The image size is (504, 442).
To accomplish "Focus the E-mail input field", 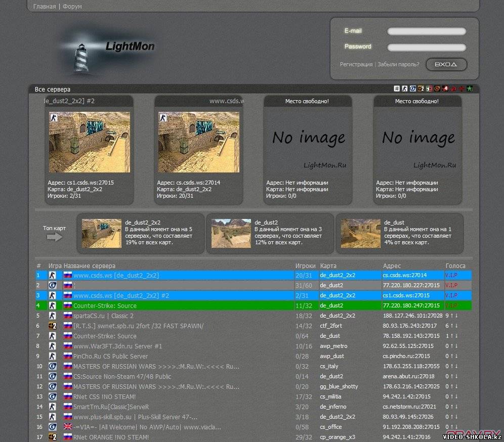I will [427, 31].
